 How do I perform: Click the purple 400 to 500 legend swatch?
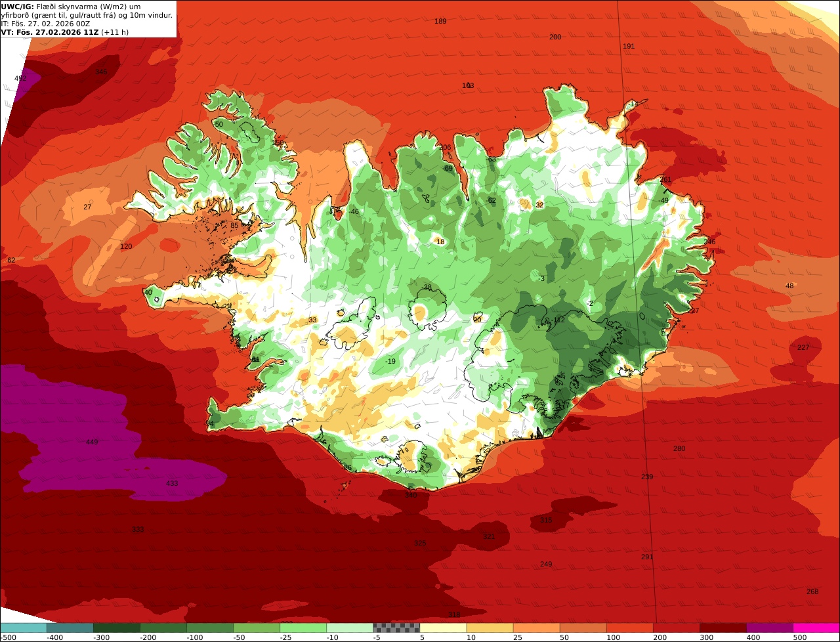pos(770,628)
